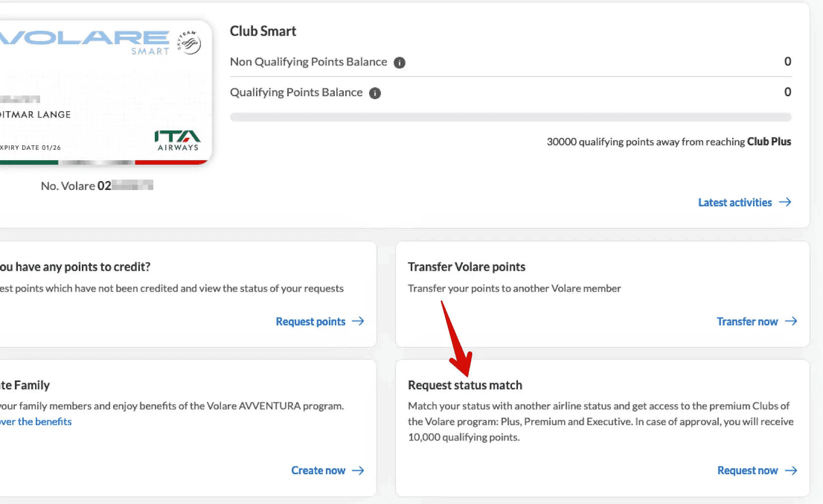This screenshot has height=504, width=823.
Task: Click info icon beside Non Qualifying Points Balance
Action: tap(399, 63)
